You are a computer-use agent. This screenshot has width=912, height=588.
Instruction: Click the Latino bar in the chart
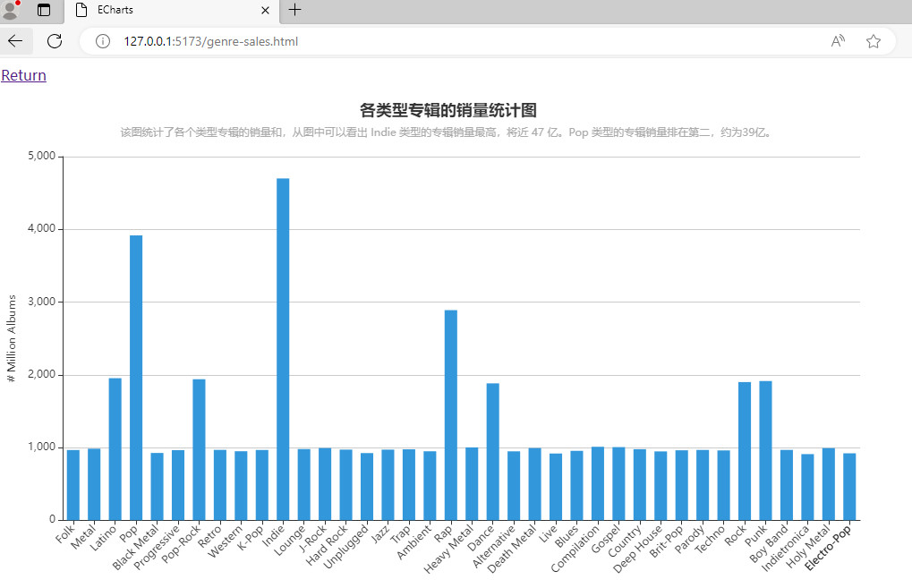click(115, 448)
